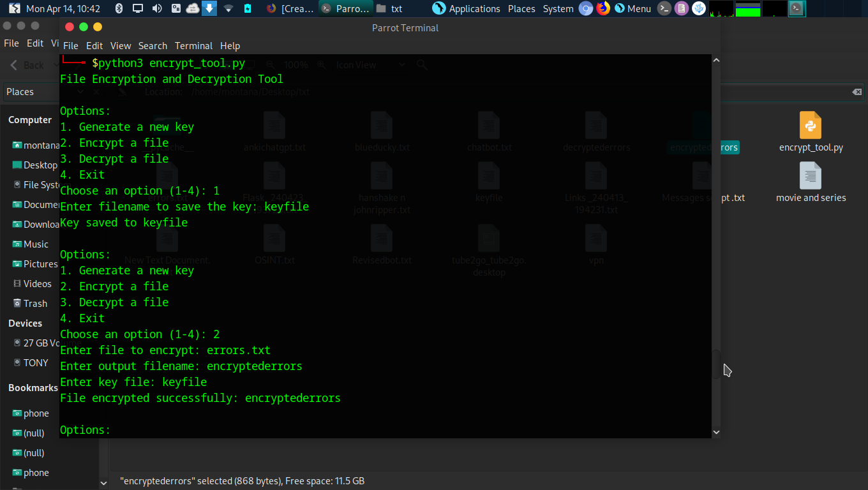Click "Enter file to encrypt: errors.txt" line
868x490 pixels.
pos(165,350)
